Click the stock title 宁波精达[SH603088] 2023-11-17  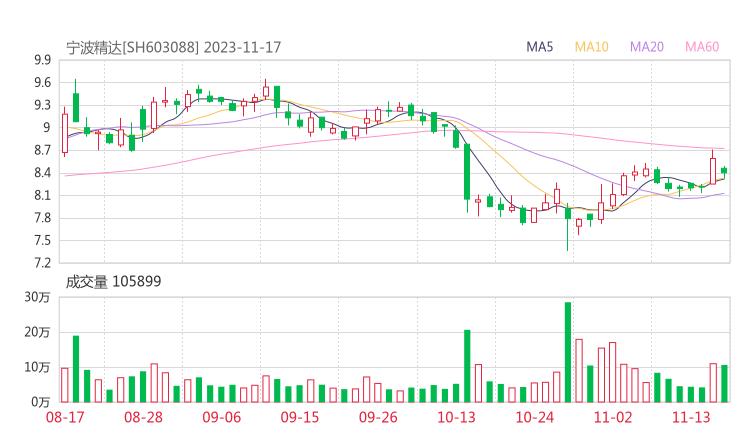pyautogui.click(x=173, y=47)
